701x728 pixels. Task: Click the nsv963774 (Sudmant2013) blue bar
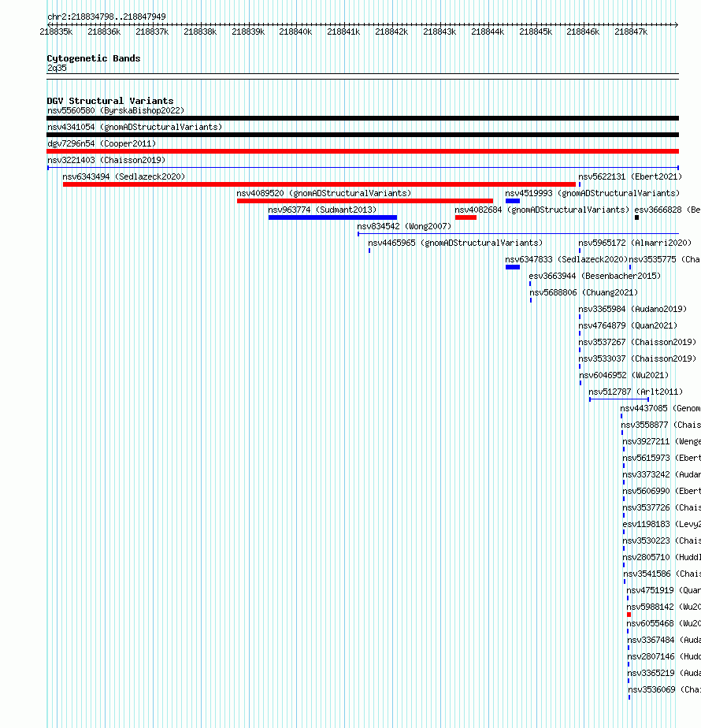click(332, 217)
